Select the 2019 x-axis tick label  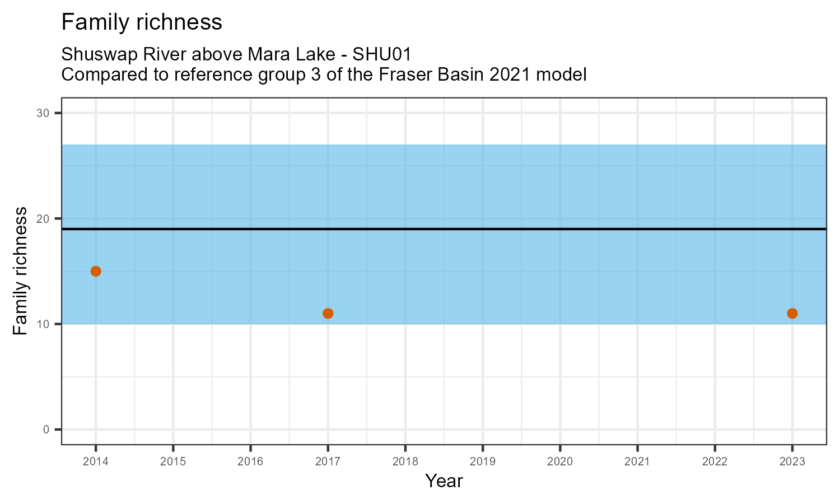click(483, 462)
